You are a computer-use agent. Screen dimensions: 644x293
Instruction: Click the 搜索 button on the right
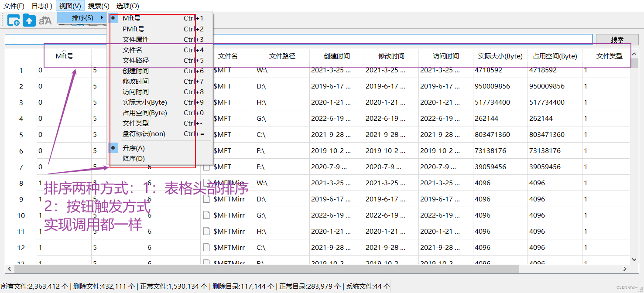pyautogui.click(x=617, y=39)
